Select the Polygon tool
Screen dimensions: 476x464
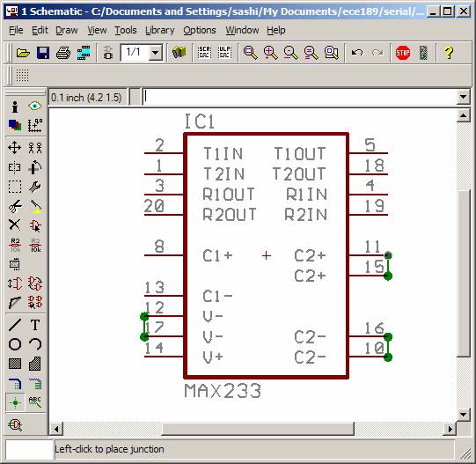pyautogui.click(x=35, y=364)
